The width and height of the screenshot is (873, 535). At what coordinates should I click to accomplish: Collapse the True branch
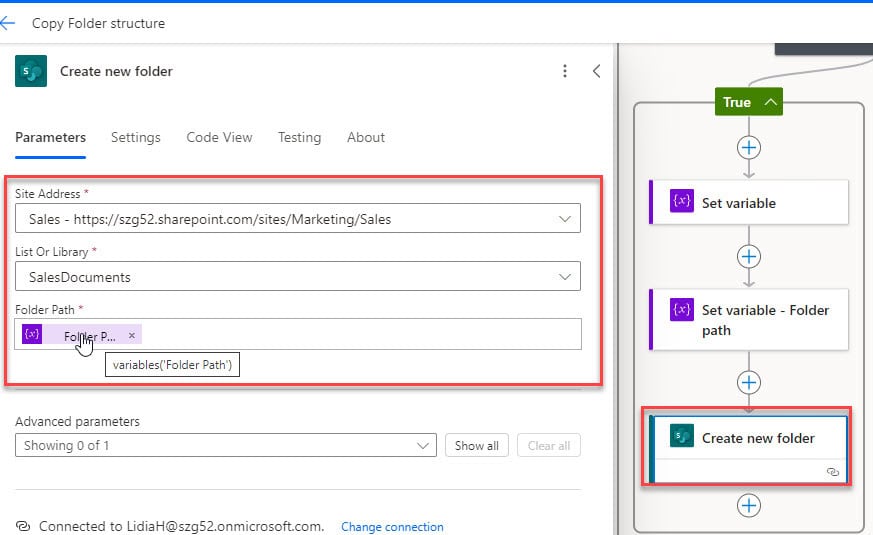pos(771,102)
